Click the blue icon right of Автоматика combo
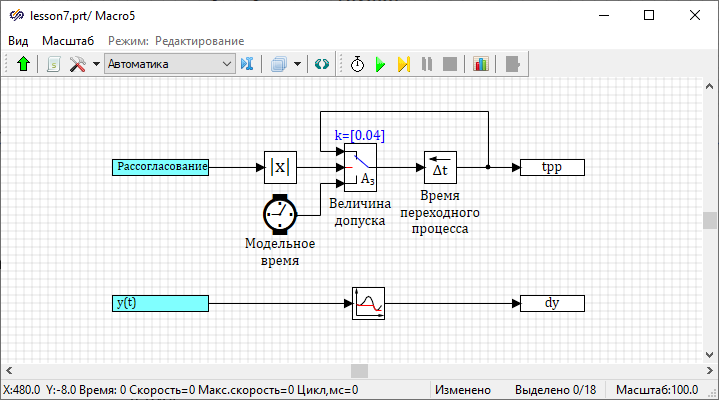Viewport: 719px width, 400px height. (x=247, y=64)
